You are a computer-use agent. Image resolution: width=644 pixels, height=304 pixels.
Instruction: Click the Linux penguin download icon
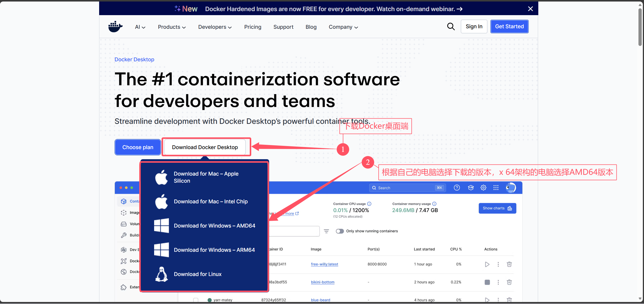(x=161, y=274)
